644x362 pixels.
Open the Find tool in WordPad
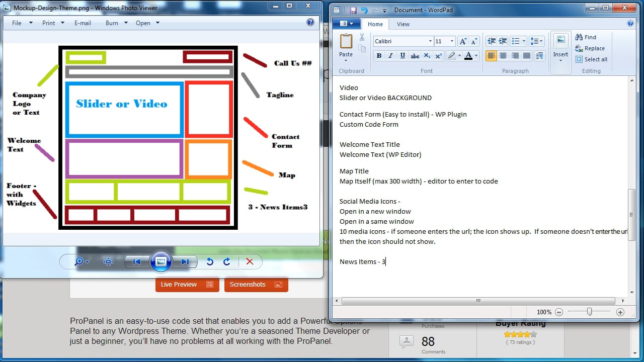[586, 37]
